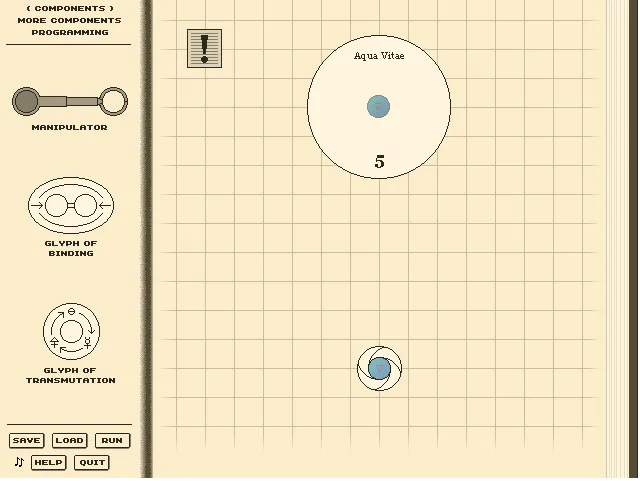Select the Manipulator component
The width and height of the screenshot is (640, 481).
70,101
